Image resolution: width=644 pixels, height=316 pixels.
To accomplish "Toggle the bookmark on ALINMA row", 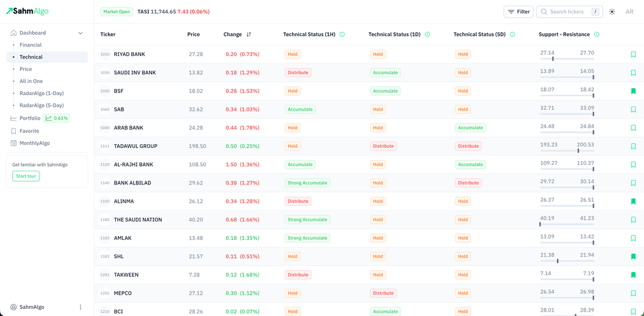I will coord(633,201).
